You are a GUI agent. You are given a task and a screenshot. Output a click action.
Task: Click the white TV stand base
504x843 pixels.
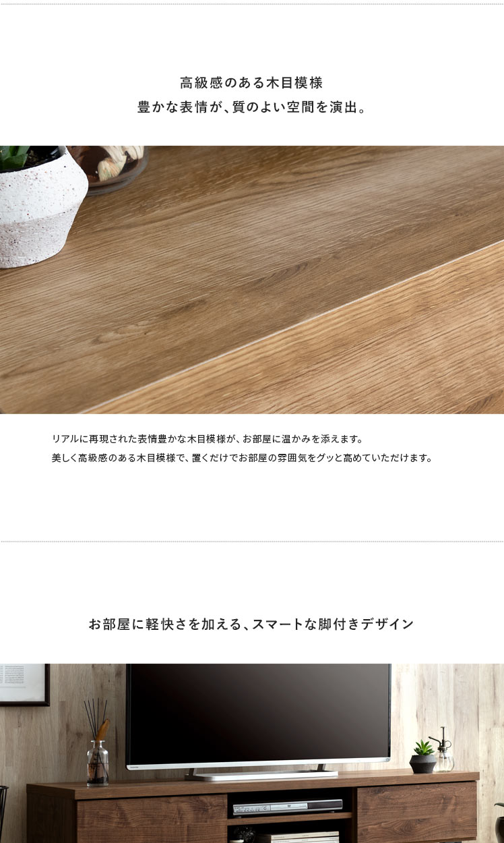[261, 774]
